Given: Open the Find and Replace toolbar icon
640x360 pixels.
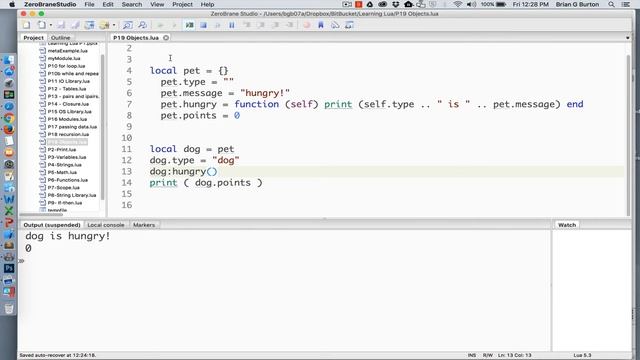Looking at the screenshot, I should 142,25.
